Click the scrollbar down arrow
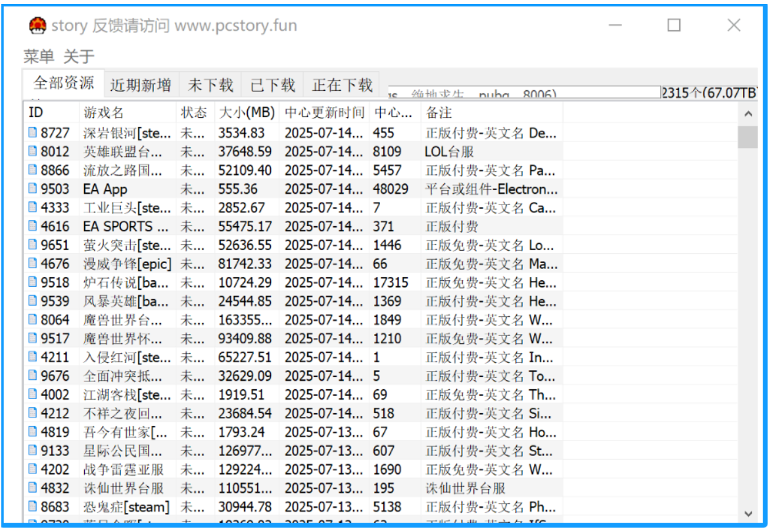 748,514
